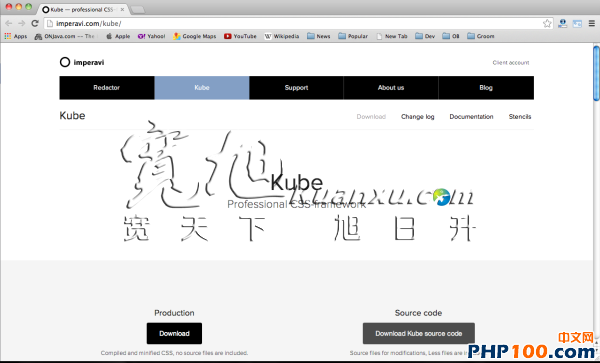Select the Kube nav item

[202, 88]
